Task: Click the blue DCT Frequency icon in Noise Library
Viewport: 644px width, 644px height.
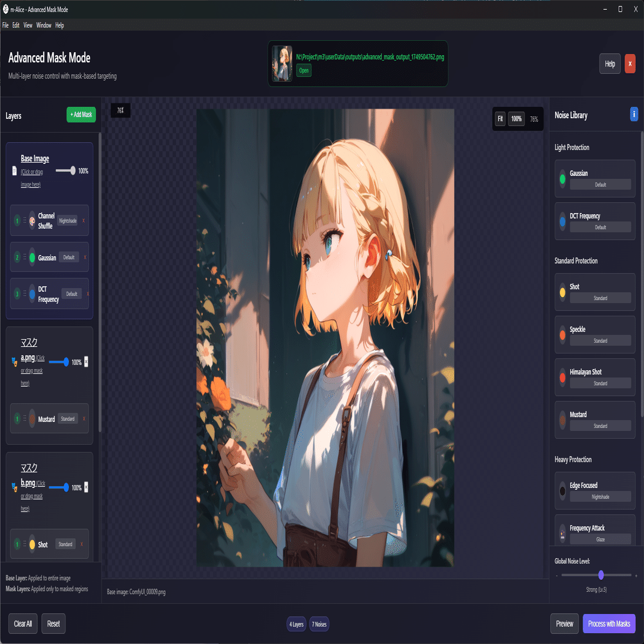Action: 562,222
